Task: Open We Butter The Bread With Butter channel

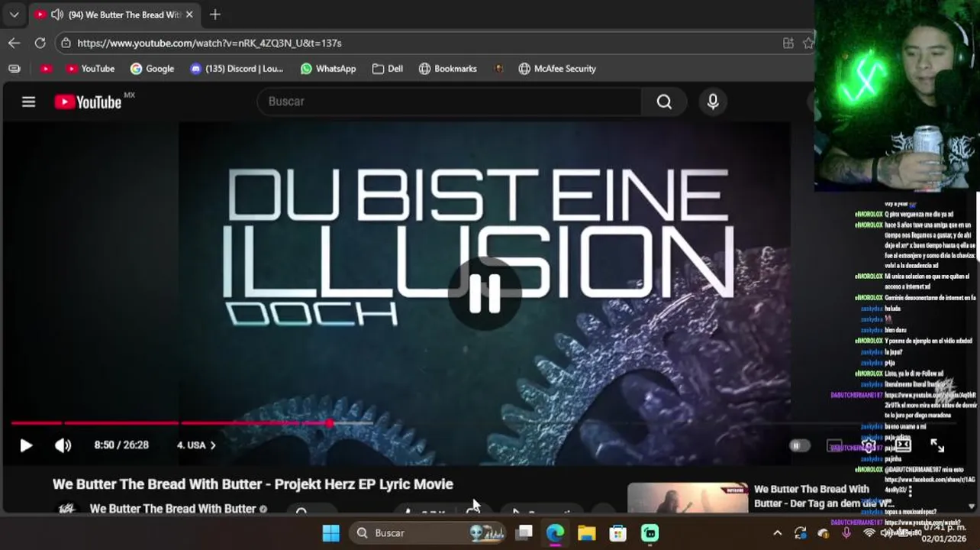Action: pyautogui.click(x=172, y=509)
